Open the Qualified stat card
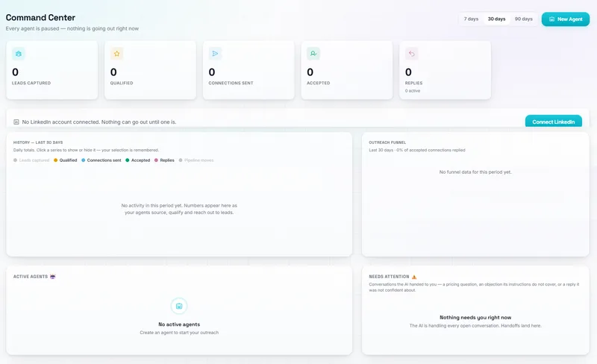 pyautogui.click(x=151, y=70)
